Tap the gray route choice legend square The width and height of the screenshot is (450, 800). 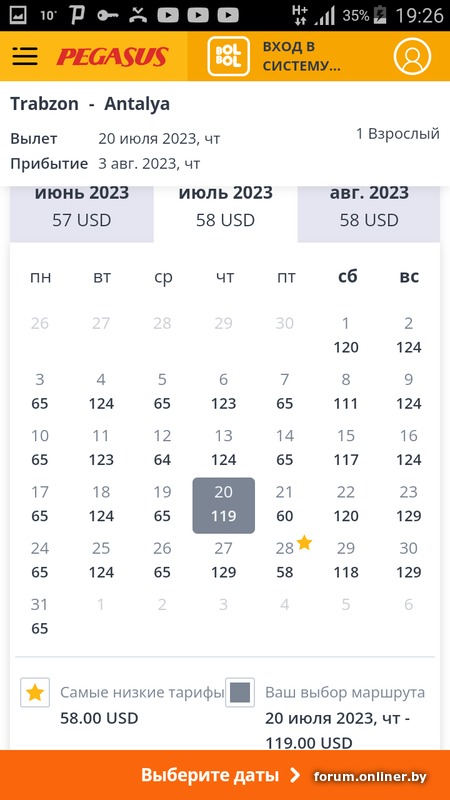pyautogui.click(x=240, y=693)
